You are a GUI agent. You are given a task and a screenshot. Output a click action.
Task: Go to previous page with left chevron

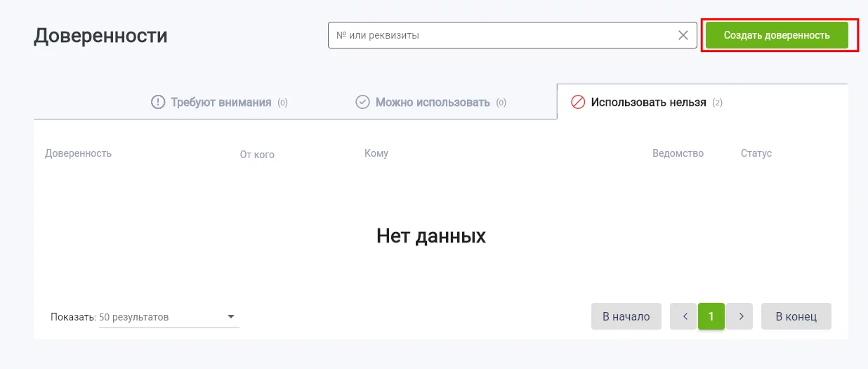tap(684, 317)
